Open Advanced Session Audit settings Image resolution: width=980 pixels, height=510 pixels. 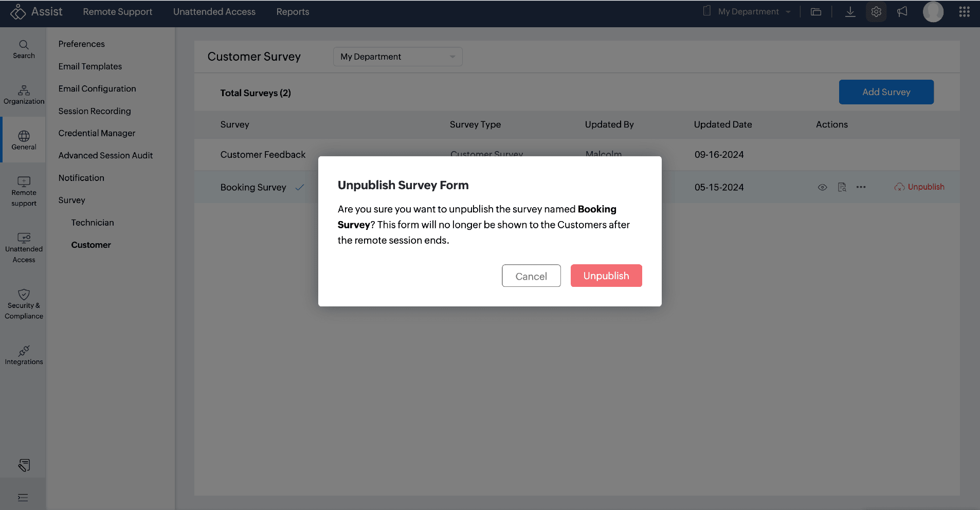pos(106,155)
